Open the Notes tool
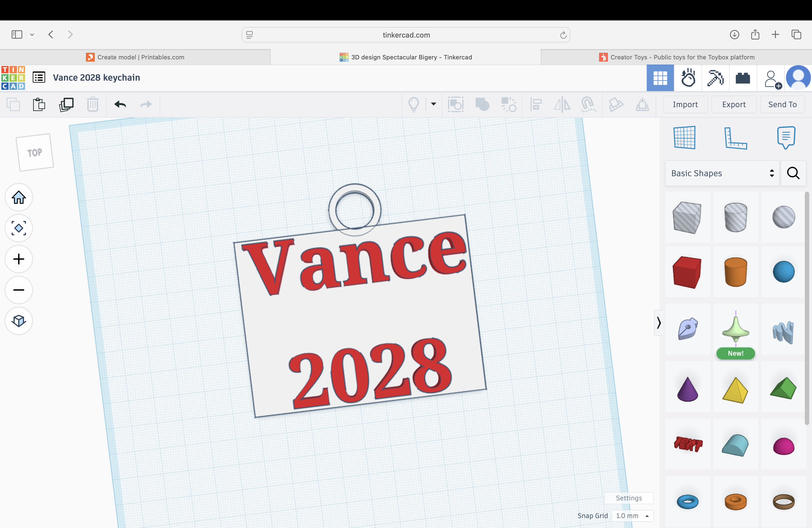This screenshot has width=812, height=528. point(786,138)
